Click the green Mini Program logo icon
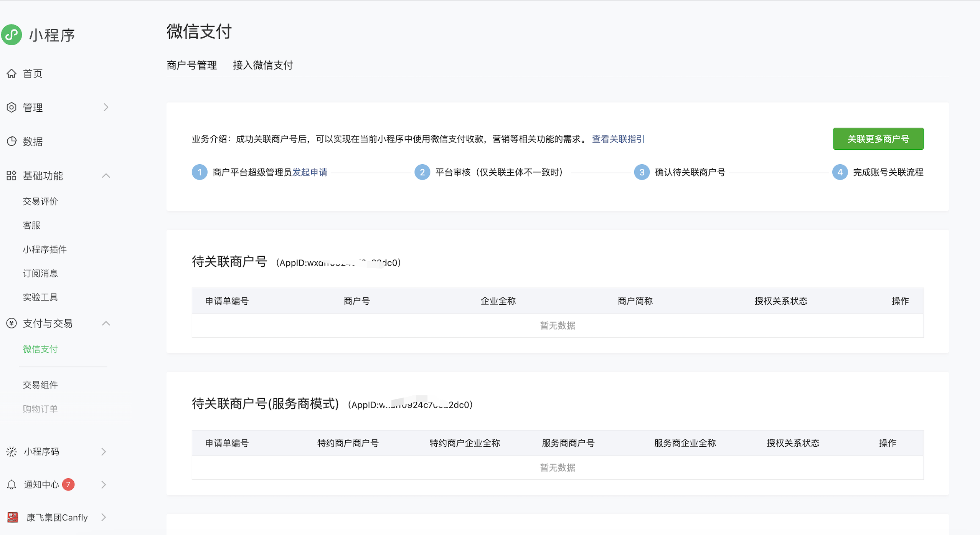This screenshot has width=980, height=535. click(12, 35)
